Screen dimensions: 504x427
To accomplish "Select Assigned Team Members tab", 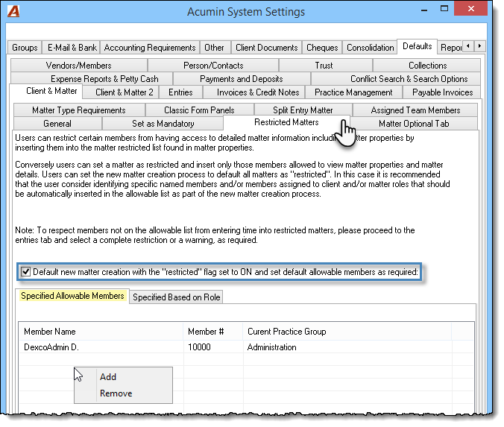I will [x=415, y=110].
